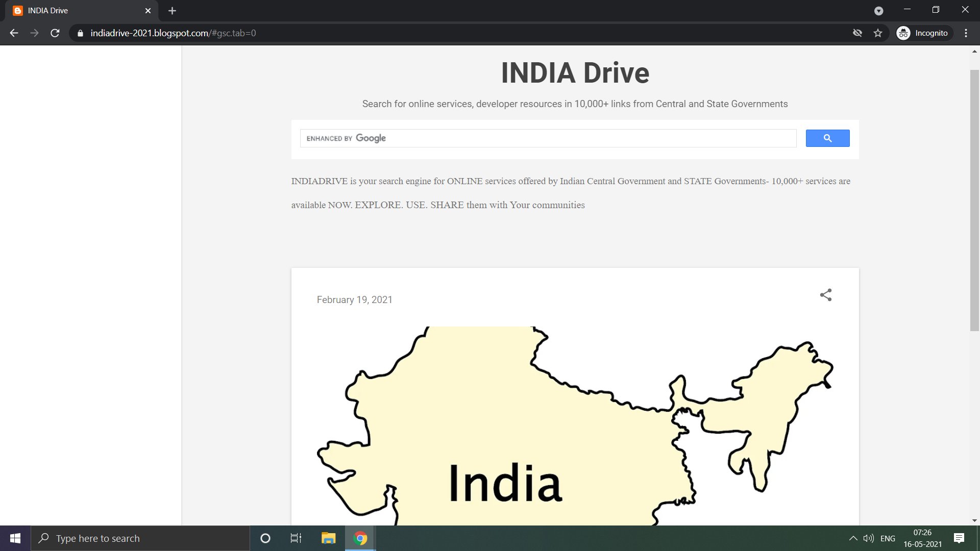Bookmark this page with the star icon
The height and width of the screenshot is (551, 980).
click(x=878, y=33)
